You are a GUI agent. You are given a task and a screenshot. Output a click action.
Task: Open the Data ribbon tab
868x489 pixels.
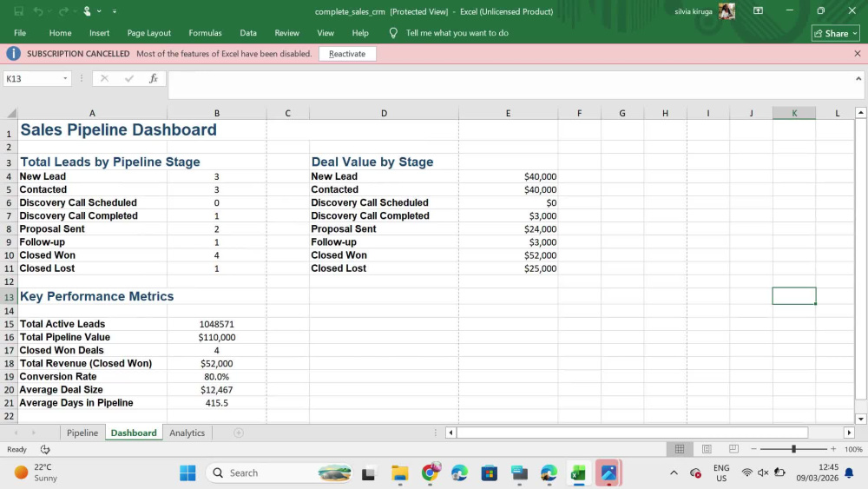pyautogui.click(x=248, y=33)
